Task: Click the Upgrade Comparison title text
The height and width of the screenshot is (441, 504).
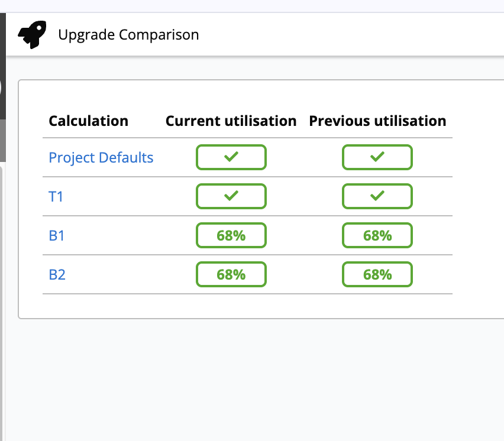Action: pos(128,34)
